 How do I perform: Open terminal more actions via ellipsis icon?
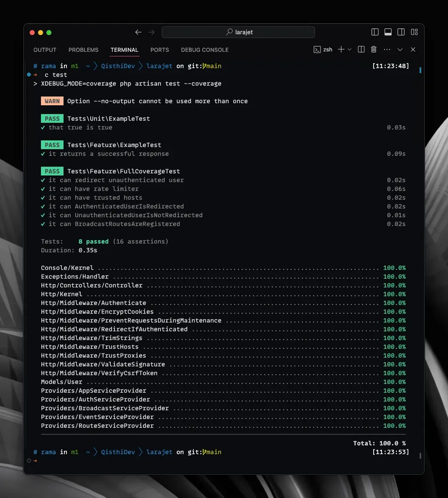(387, 49)
